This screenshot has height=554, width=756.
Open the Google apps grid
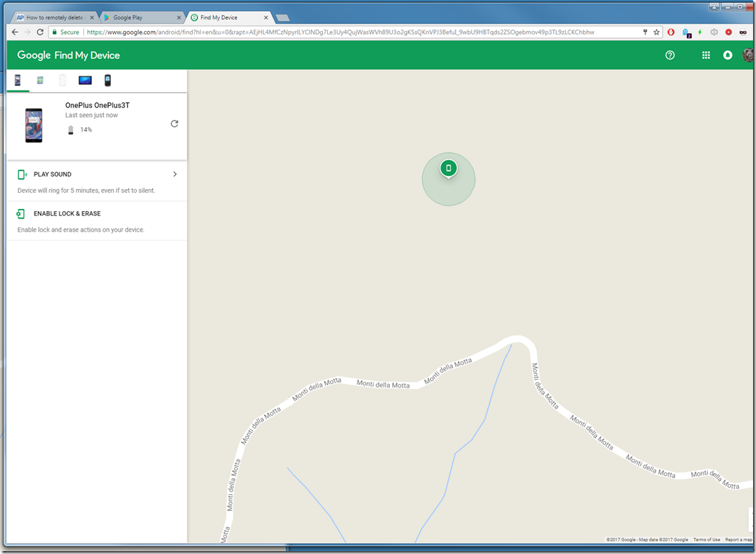[706, 55]
